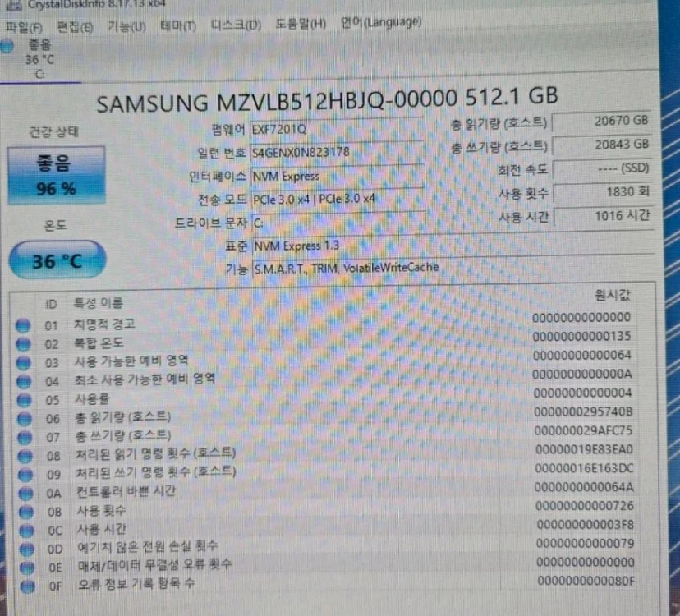Click the total host reads value 20670 GB
Screen dimensions: 680x616
(x=601, y=122)
